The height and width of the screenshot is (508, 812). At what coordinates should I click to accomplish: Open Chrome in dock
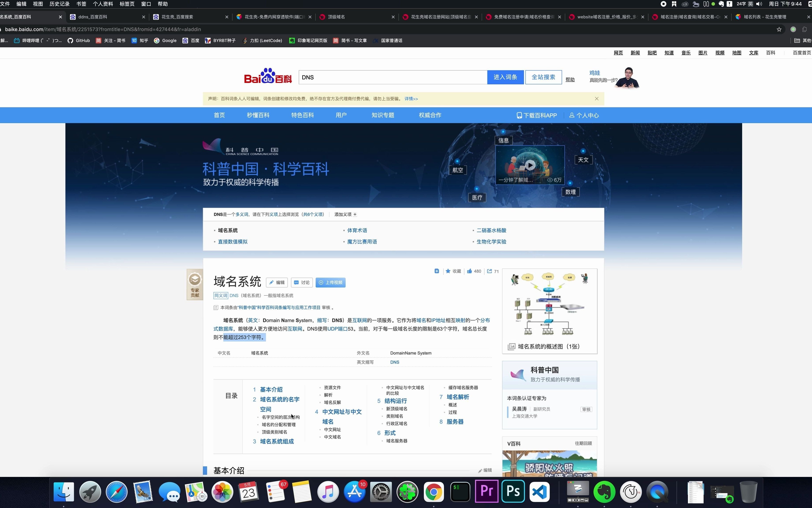pos(434,492)
